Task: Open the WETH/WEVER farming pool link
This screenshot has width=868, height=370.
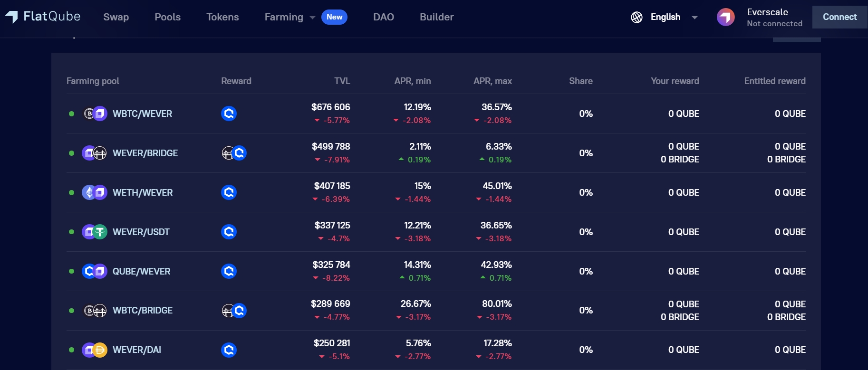Action: (x=143, y=192)
